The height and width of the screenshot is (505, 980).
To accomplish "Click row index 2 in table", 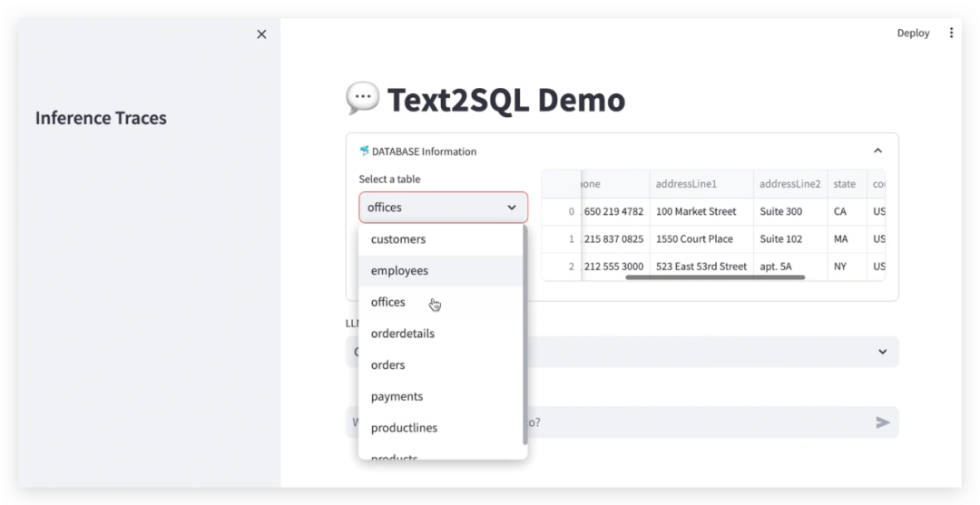I will coord(562,267).
